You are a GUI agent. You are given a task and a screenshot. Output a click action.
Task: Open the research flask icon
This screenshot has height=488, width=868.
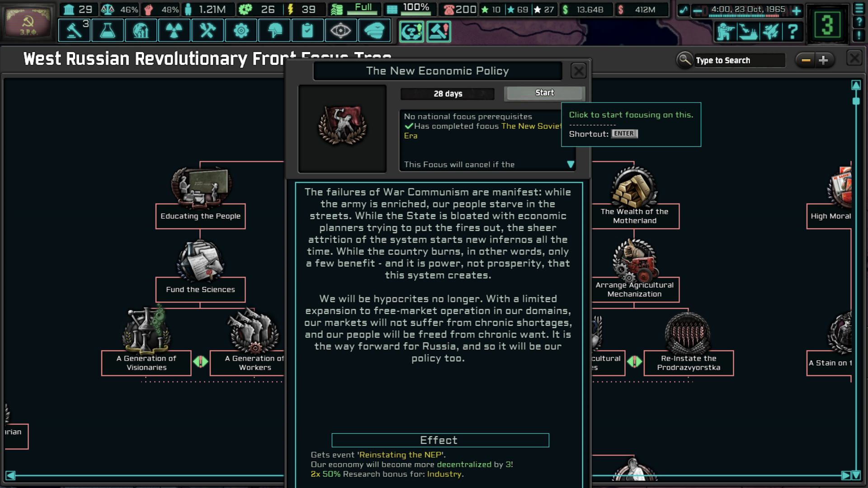pyautogui.click(x=108, y=31)
